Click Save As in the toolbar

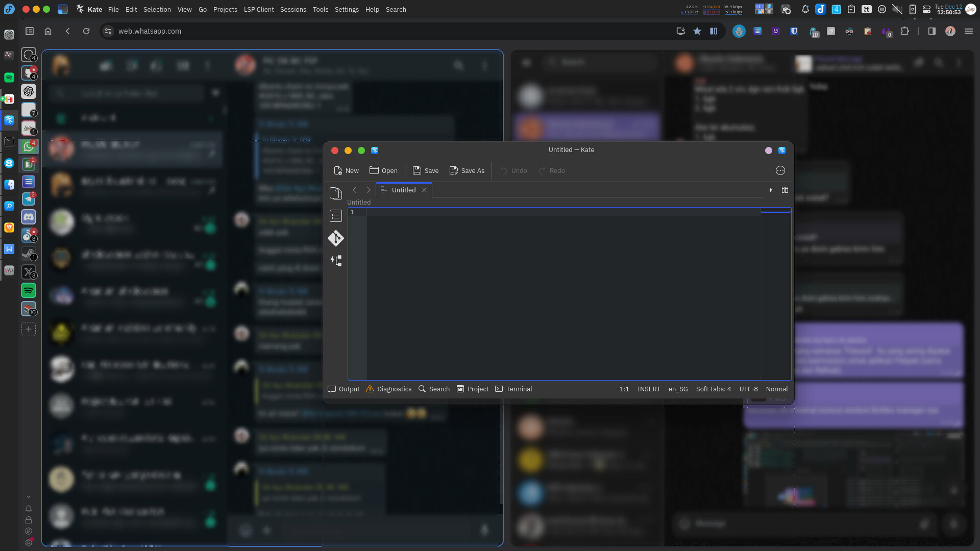tap(467, 170)
